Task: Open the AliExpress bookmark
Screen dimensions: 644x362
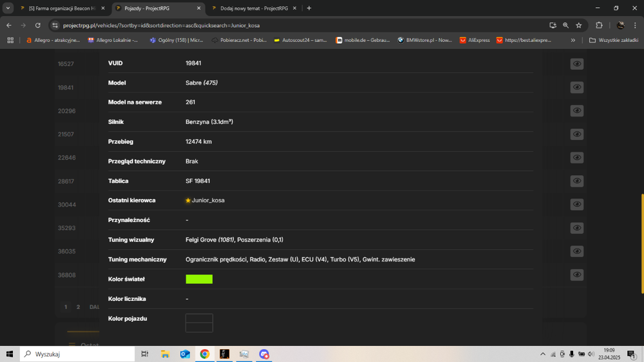Action: click(x=475, y=41)
